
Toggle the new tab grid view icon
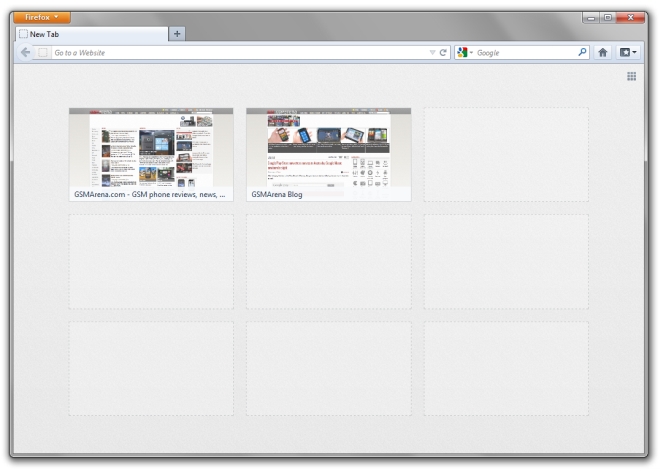click(x=632, y=76)
